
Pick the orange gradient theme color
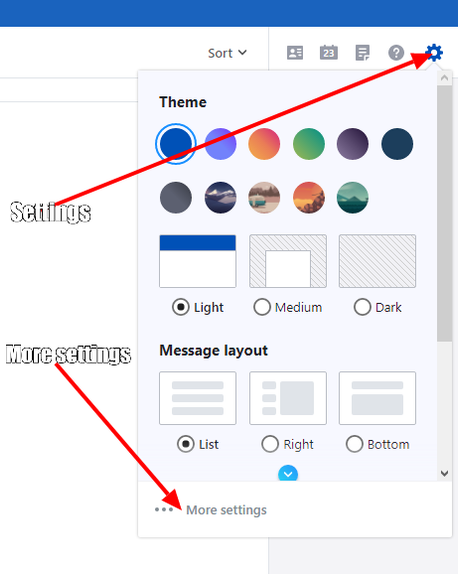(x=264, y=144)
